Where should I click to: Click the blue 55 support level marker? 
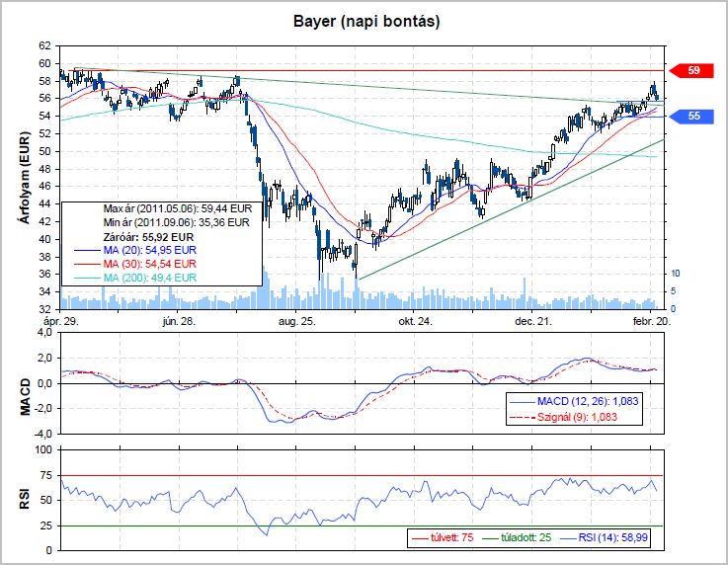click(x=691, y=117)
